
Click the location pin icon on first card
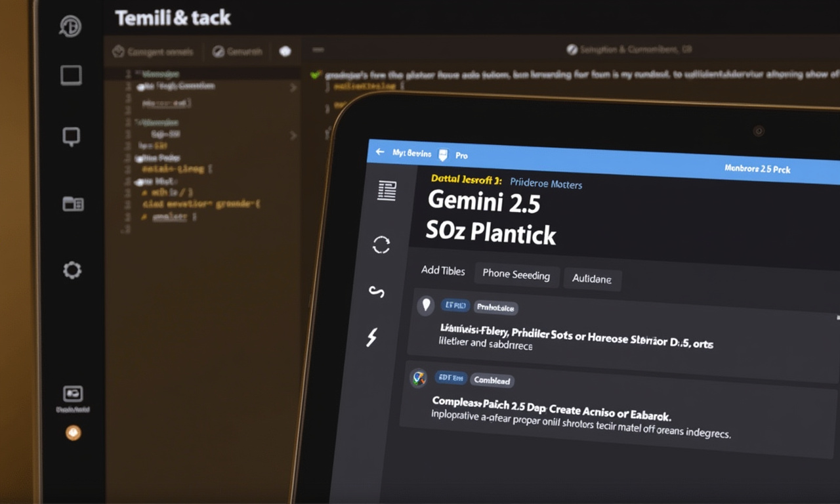(427, 304)
